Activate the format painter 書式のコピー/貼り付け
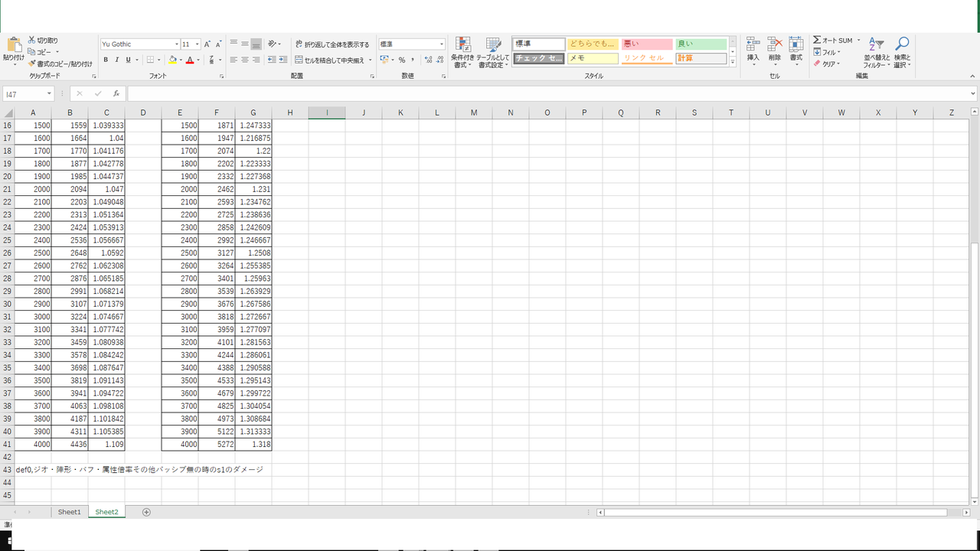 coord(60,64)
